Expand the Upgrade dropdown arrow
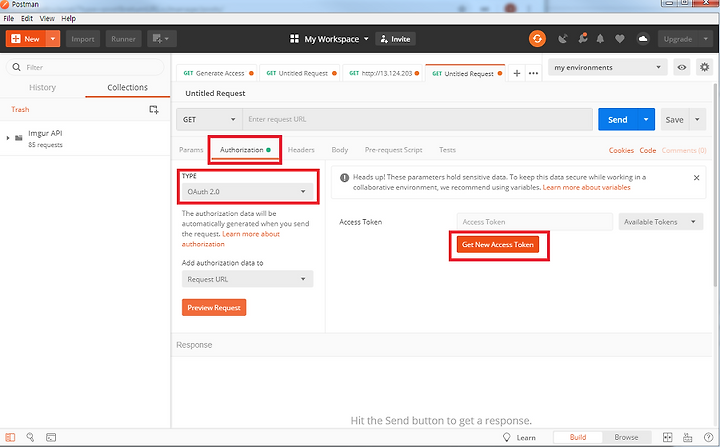Image resolution: width=720 pixels, height=447 pixels. (x=706, y=39)
